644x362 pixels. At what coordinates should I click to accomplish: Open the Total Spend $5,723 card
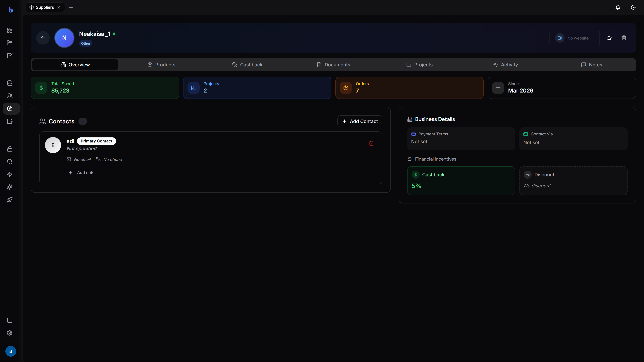[x=105, y=88]
